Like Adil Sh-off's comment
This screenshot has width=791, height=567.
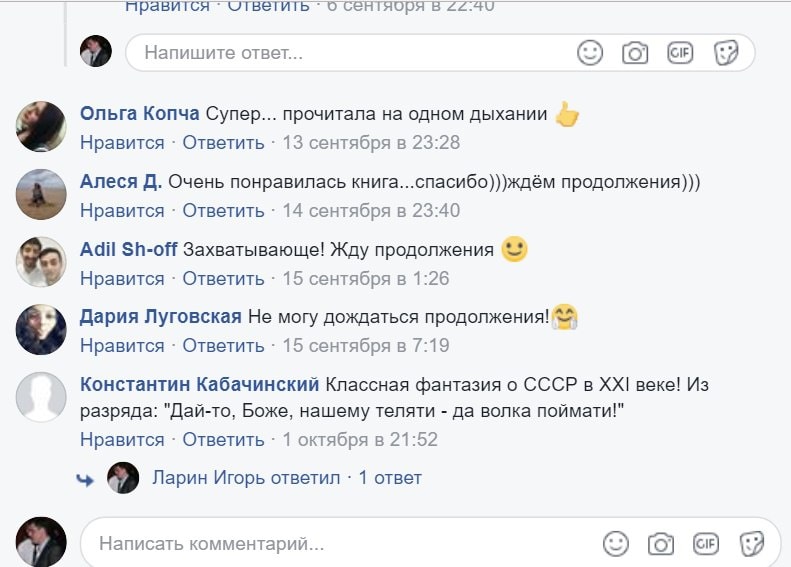(122, 278)
